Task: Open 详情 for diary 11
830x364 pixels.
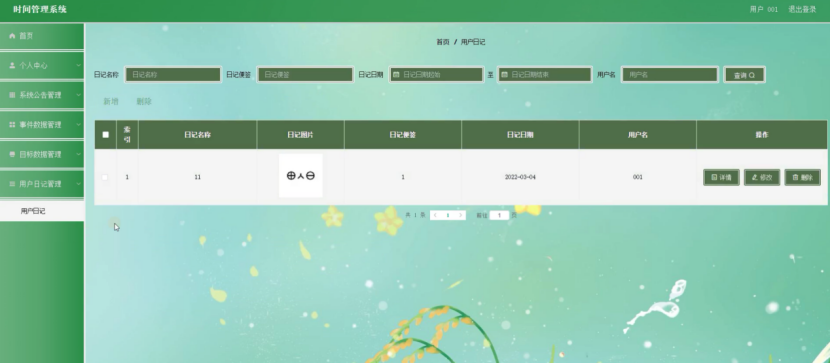Action: pyautogui.click(x=721, y=178)
